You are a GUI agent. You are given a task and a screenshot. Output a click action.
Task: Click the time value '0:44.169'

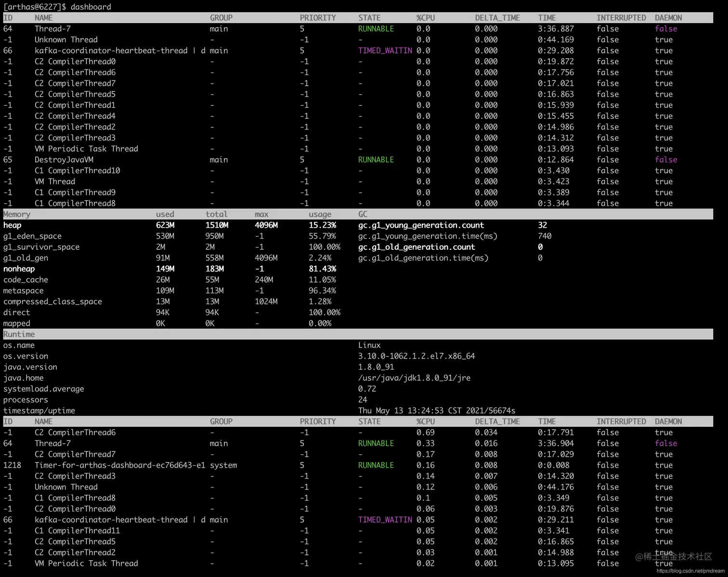tap(556, 40)
